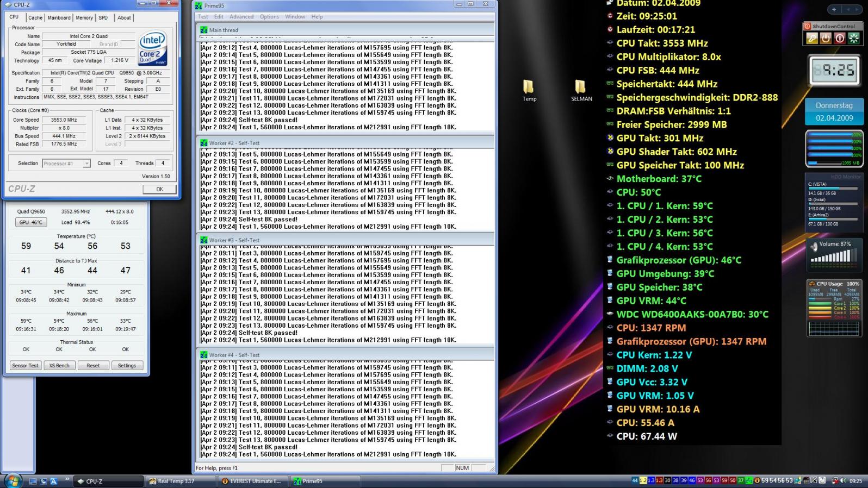Click the EVEREST orange info tray icon
Viewport: 868px width, 488px height.
[757, 480]
